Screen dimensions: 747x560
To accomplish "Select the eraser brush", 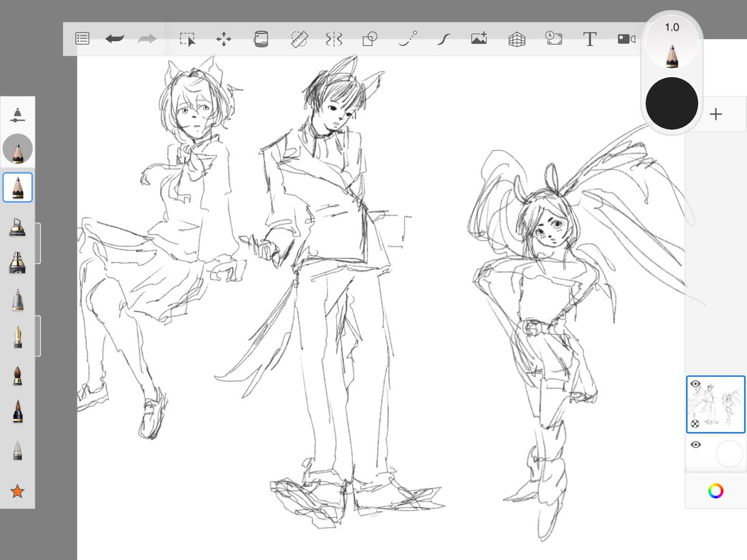I will pos(17,450).
